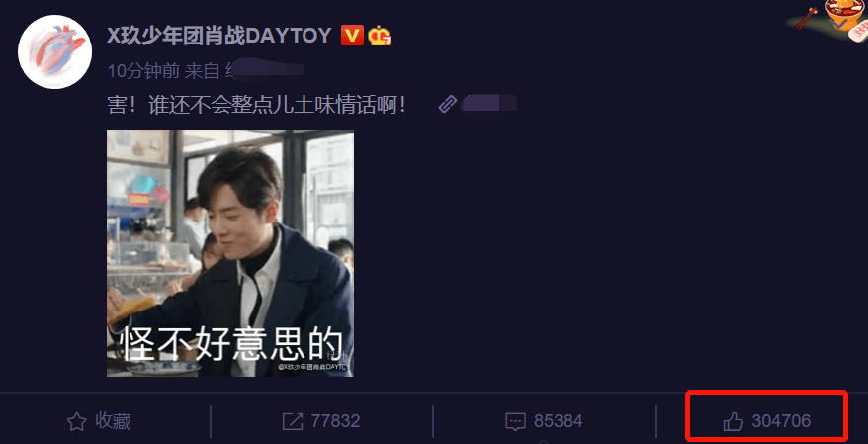This screenshot has width=868, height=444.
Task: Click the chopsticks decoration at top right
Action: tap(807, 19)
